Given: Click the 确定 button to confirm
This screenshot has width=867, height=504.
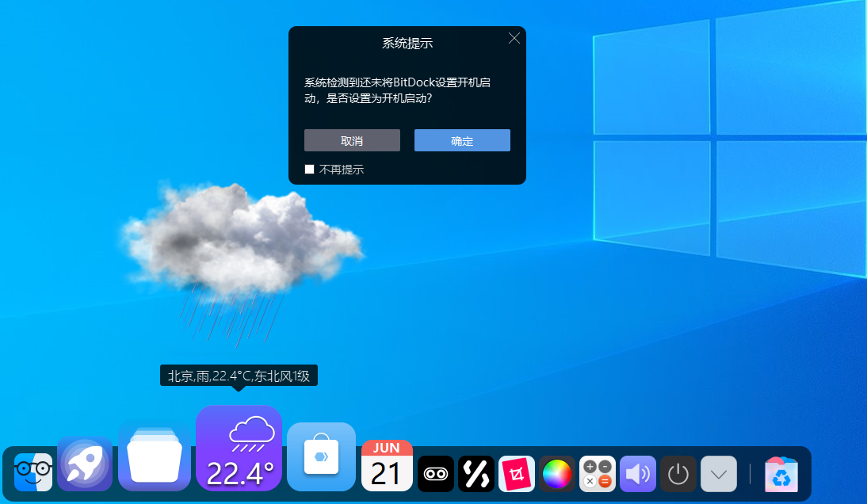Looking at the screenshot, I should (x=462, y=140).
